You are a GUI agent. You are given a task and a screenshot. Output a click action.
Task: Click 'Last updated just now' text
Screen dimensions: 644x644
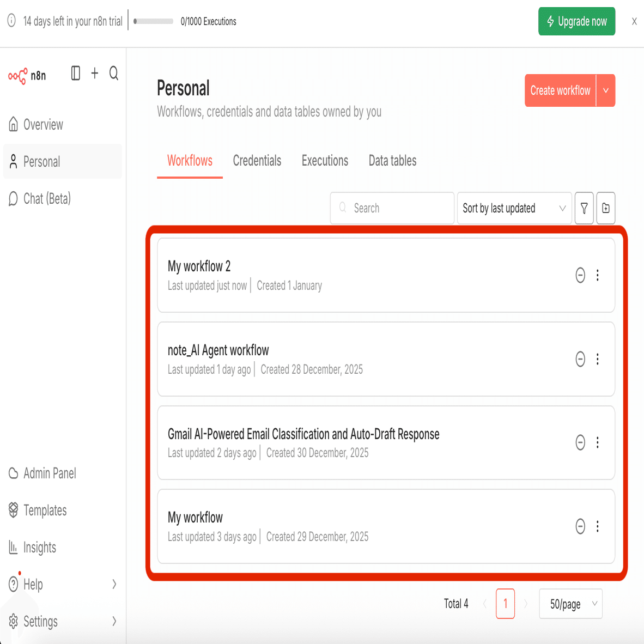[208, 286]
